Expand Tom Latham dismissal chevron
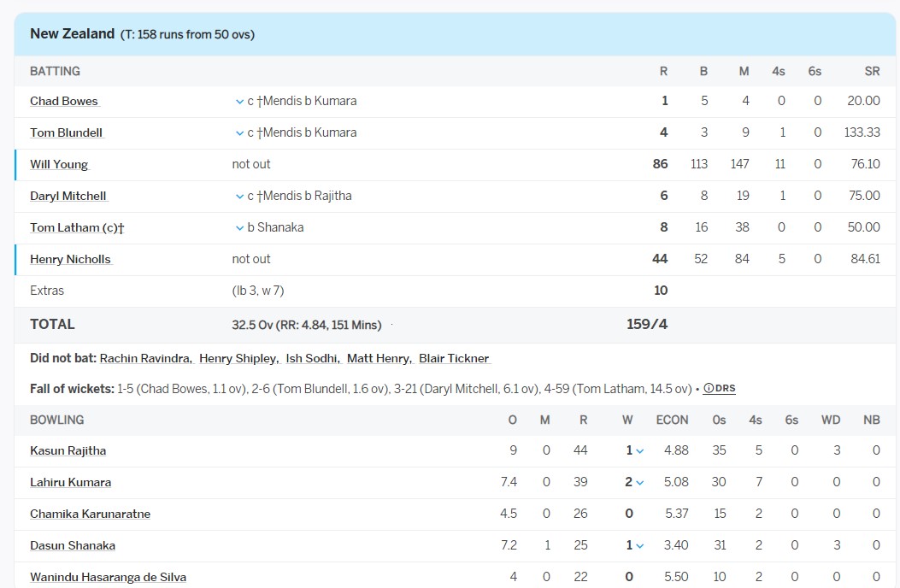The image size is (900, 588). [239, 228]
